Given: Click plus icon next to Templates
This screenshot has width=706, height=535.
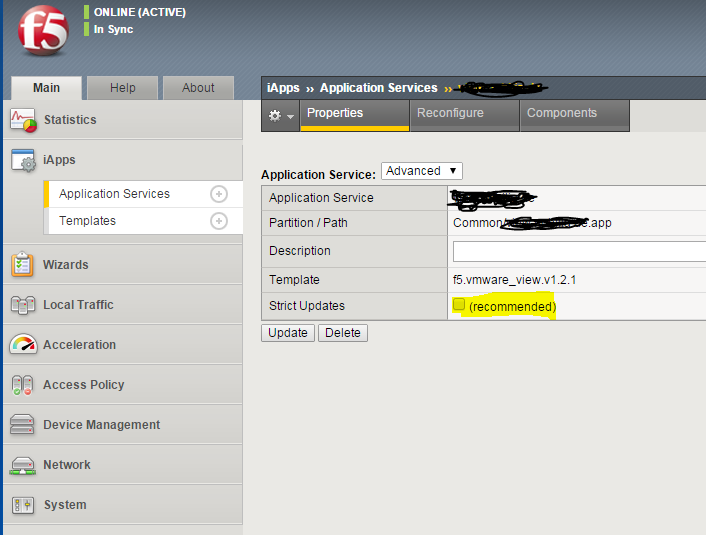Looking at the screenshot, I should coord(219,221).
